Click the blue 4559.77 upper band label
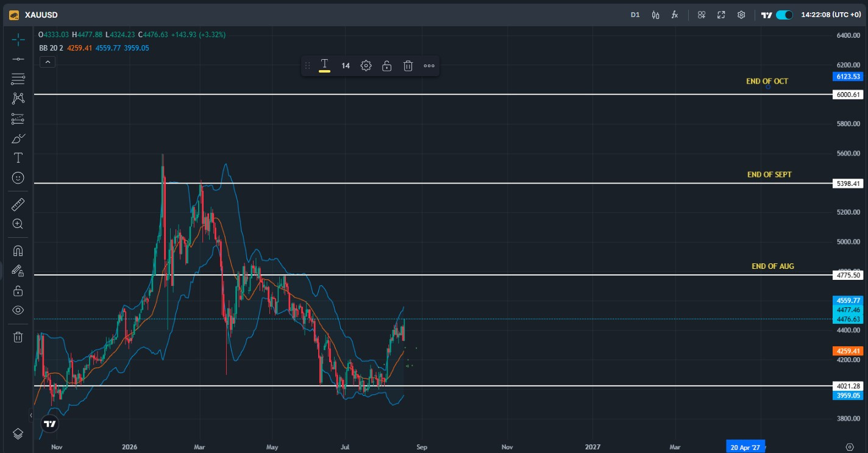 848,301
